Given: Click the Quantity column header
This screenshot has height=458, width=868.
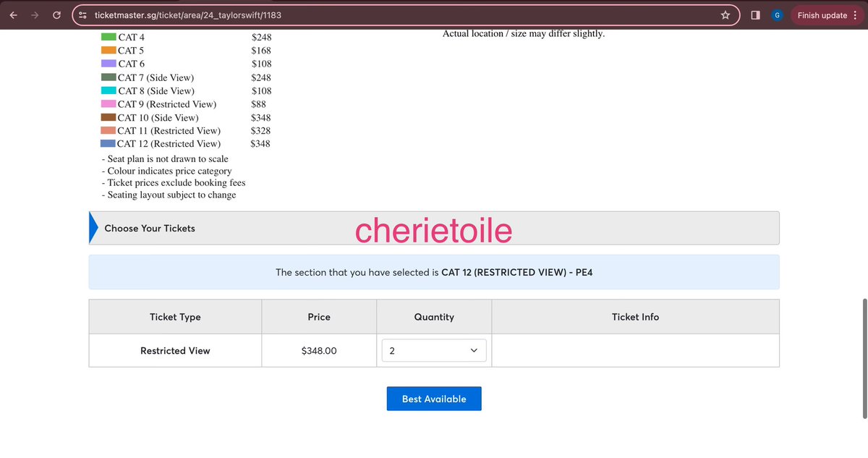Looking at the screenshot, I should (x=434, y=317).
